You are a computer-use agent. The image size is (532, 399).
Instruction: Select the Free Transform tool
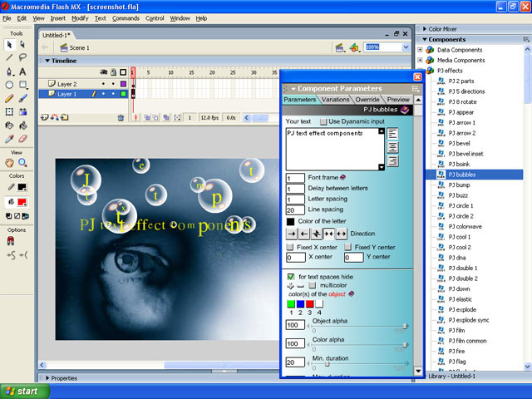point(9,111)
